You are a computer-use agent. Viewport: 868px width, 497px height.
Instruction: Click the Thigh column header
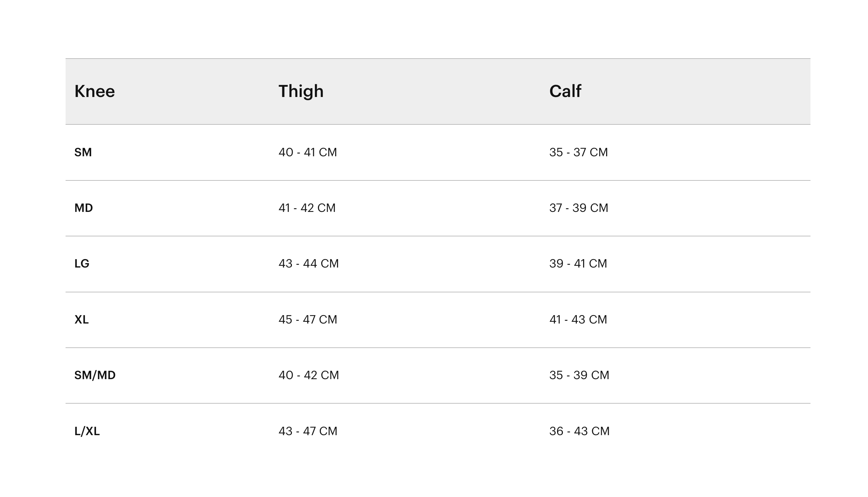tap(301, 91)
